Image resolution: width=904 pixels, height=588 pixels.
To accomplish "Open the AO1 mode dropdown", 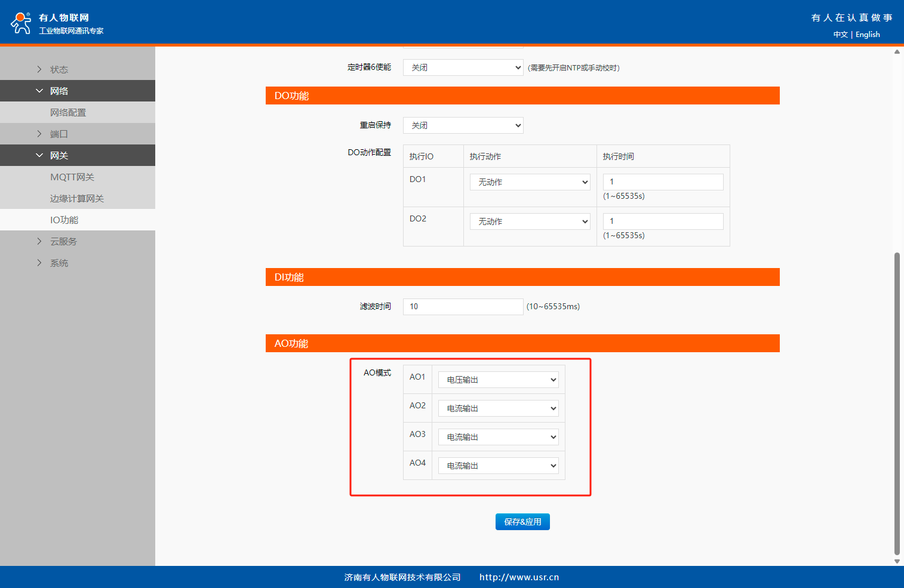I will pyautogui.click(x=498, y=380).
